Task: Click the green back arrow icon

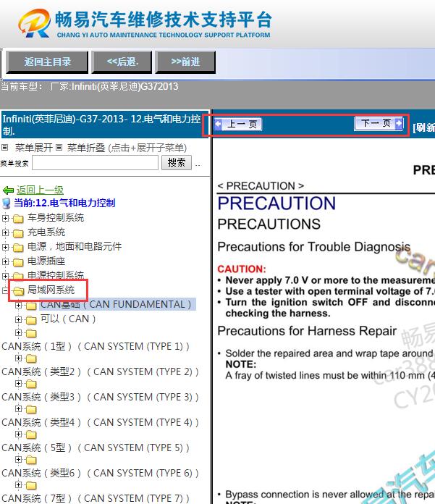Action: click(x=8, y=190)
